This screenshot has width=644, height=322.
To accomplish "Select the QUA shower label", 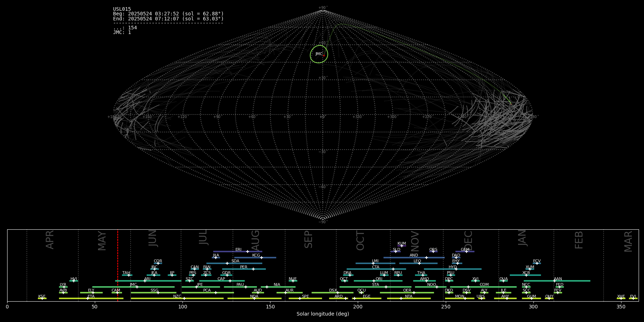I will (504, 279).
